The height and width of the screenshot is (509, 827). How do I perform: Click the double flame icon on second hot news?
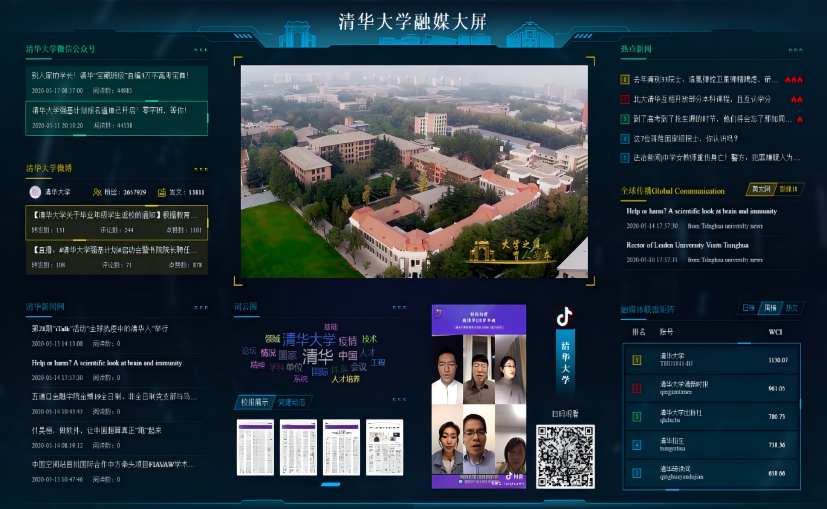[x=797, y=99]
